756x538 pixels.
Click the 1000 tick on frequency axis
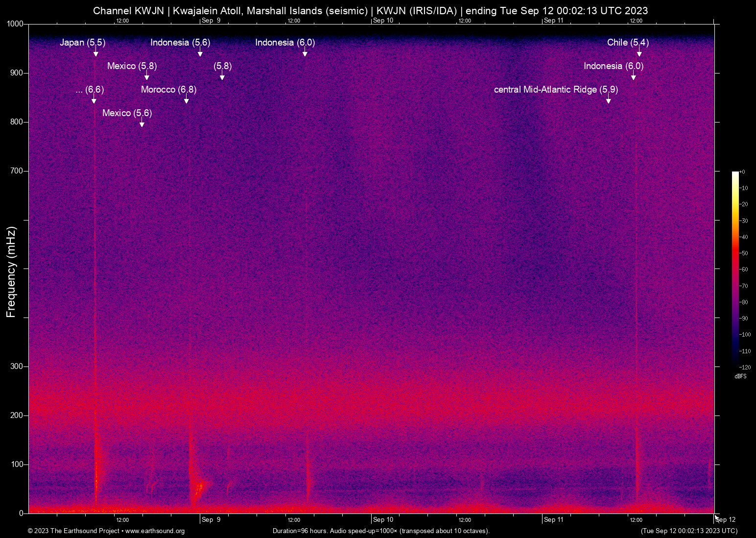(x=15, y=24)
